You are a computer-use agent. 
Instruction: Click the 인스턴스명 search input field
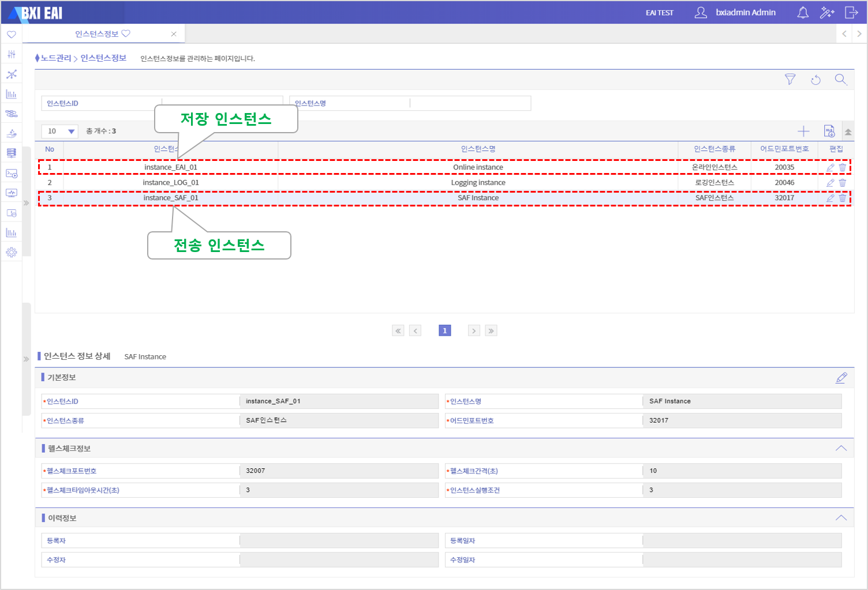pyautogui.click(x=470, y=103)
